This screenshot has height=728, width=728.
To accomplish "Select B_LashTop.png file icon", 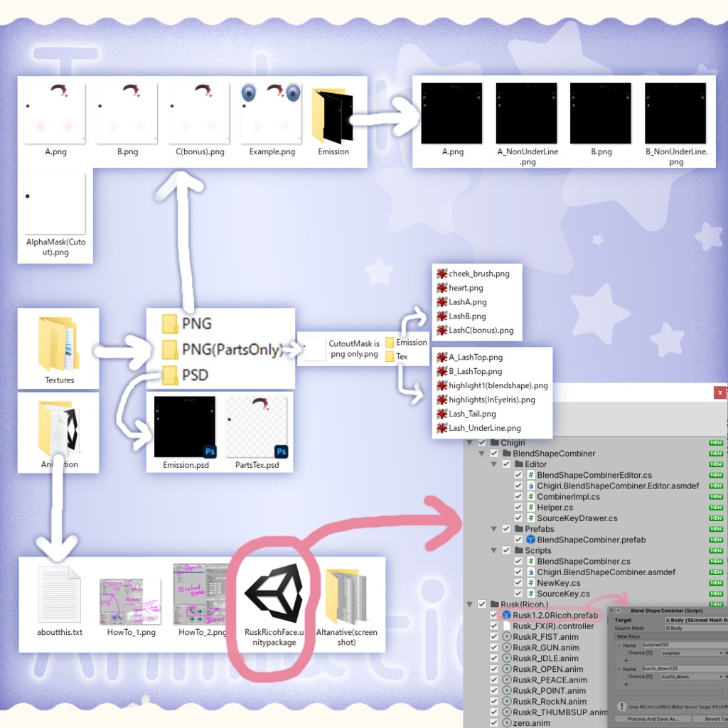I will click(x=442, y=371).
